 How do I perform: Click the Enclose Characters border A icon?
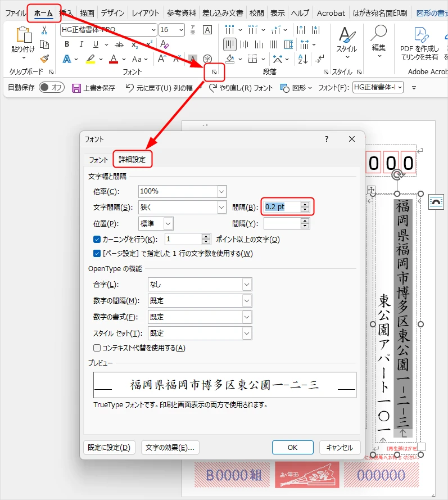tap(207, 30)
